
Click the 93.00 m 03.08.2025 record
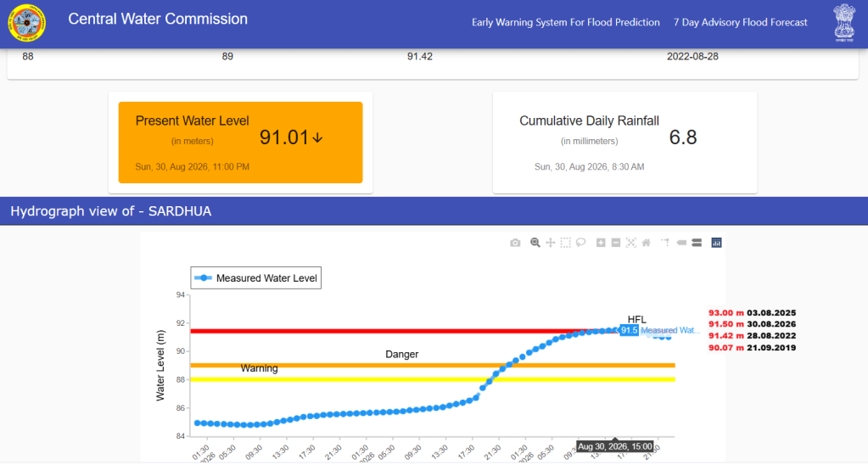coord(753,313)
